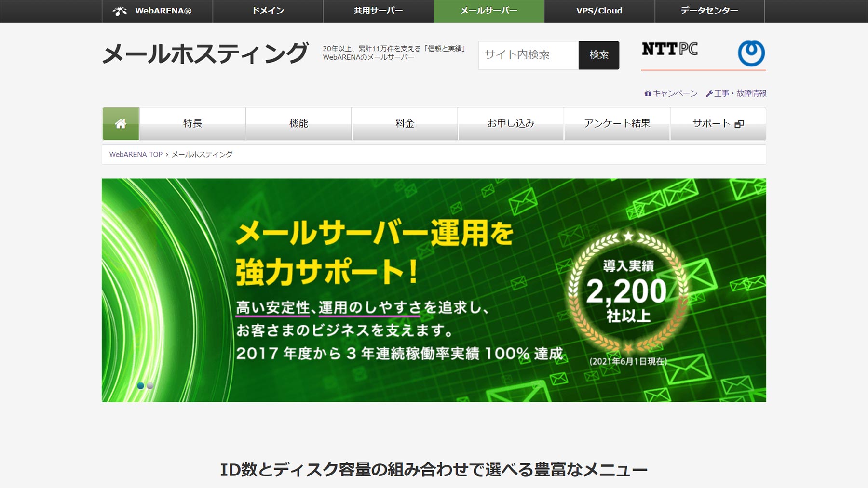The width and height of the screenshot is (868, 488).
Task: Click the WebARENA TOP breadcrumb link
Action: coord(136,154)
